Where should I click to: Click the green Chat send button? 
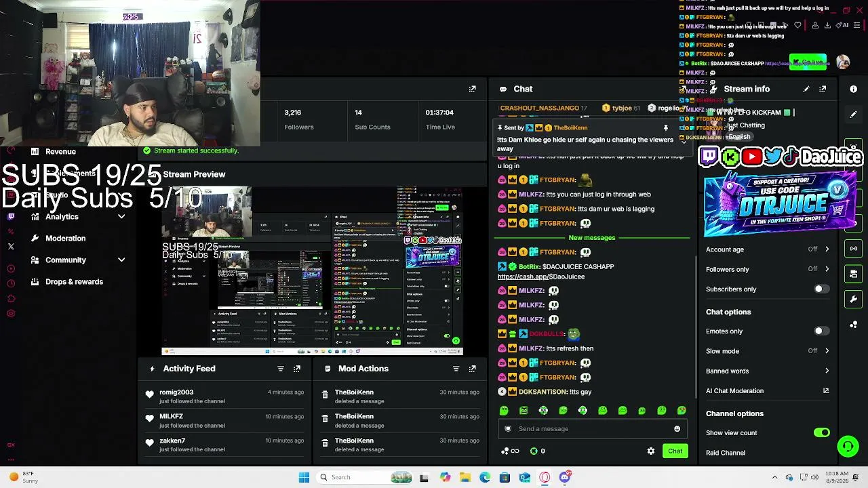pyautogui.click(x=675, y=451)
